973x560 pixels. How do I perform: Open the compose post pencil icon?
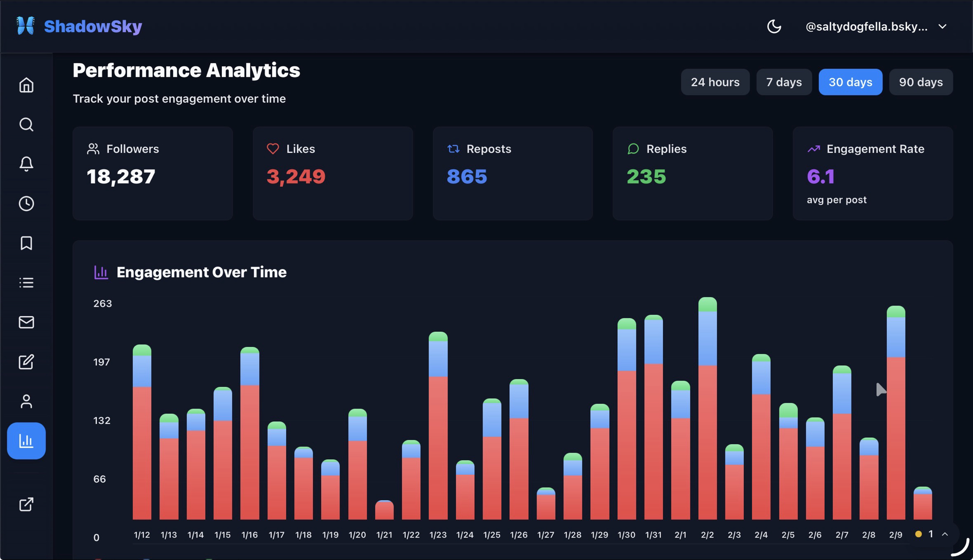point(26,361)
